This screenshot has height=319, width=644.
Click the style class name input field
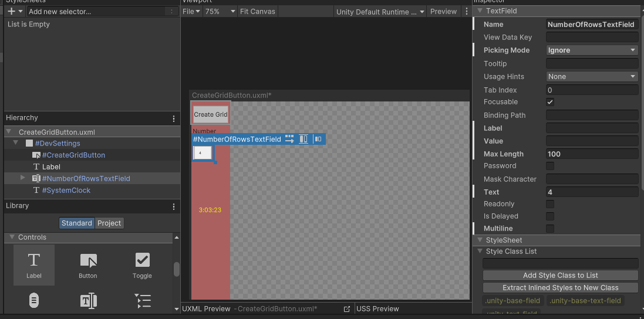pos(561,263)
